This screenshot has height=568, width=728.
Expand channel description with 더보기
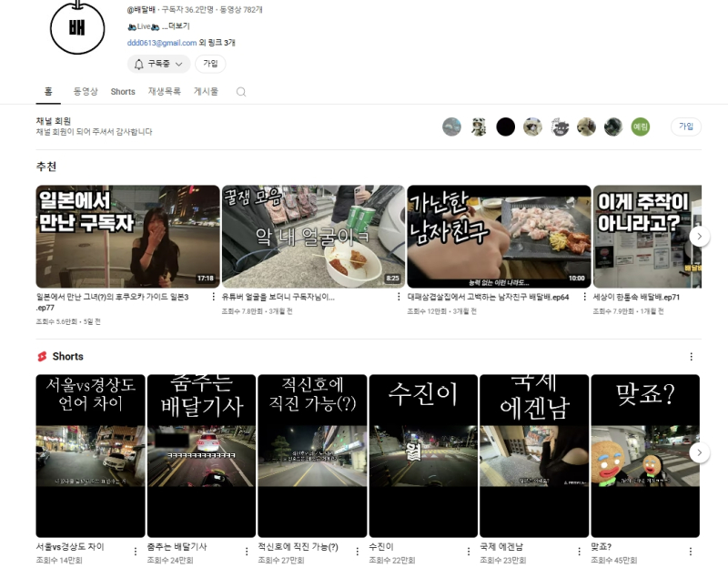coord(179,26)
